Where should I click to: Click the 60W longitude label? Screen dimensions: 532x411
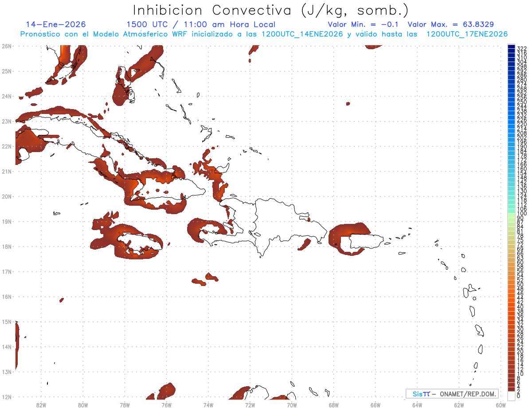point(501,405)
